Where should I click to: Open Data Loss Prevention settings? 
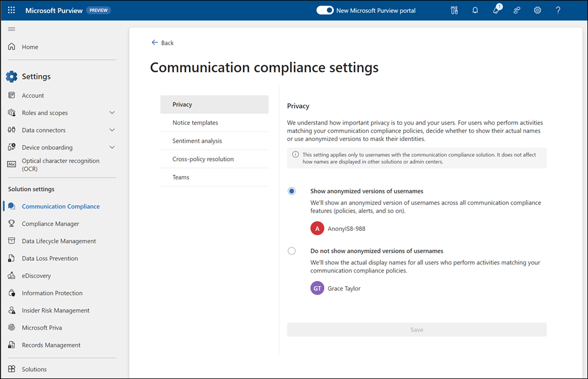pos(50,258)
